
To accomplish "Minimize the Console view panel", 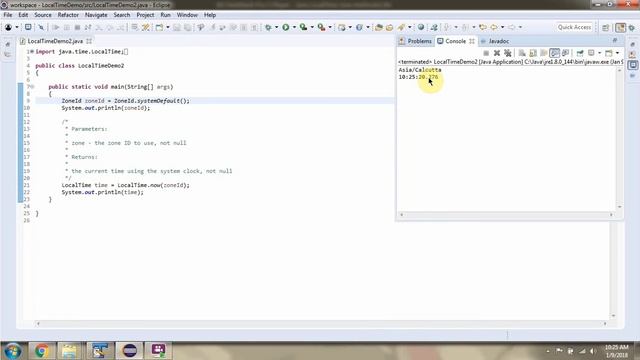I will 615,40.
